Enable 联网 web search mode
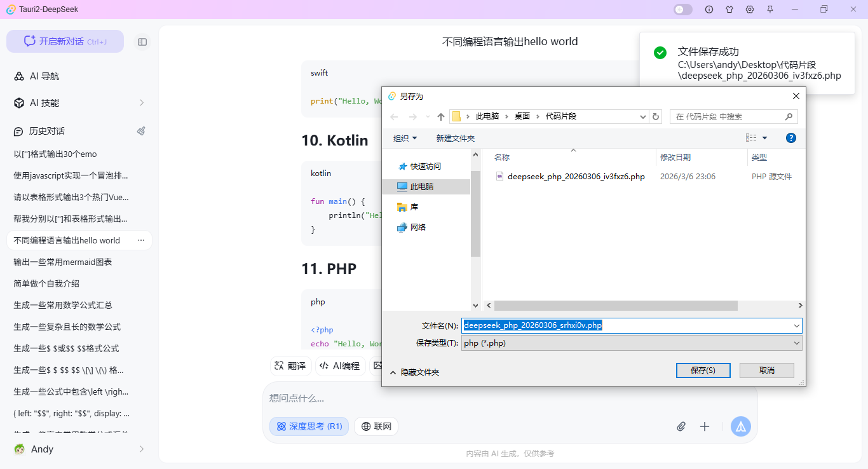 tap(376, 426)
